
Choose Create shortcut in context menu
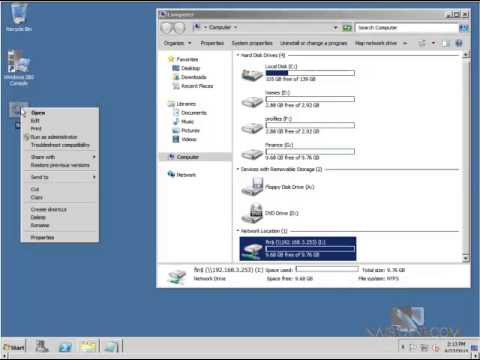(49, 209)
